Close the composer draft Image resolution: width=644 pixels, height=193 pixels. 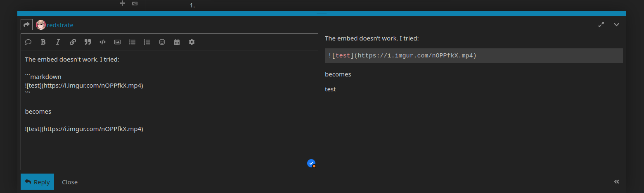pyautogui.click(x=70, y=182)
